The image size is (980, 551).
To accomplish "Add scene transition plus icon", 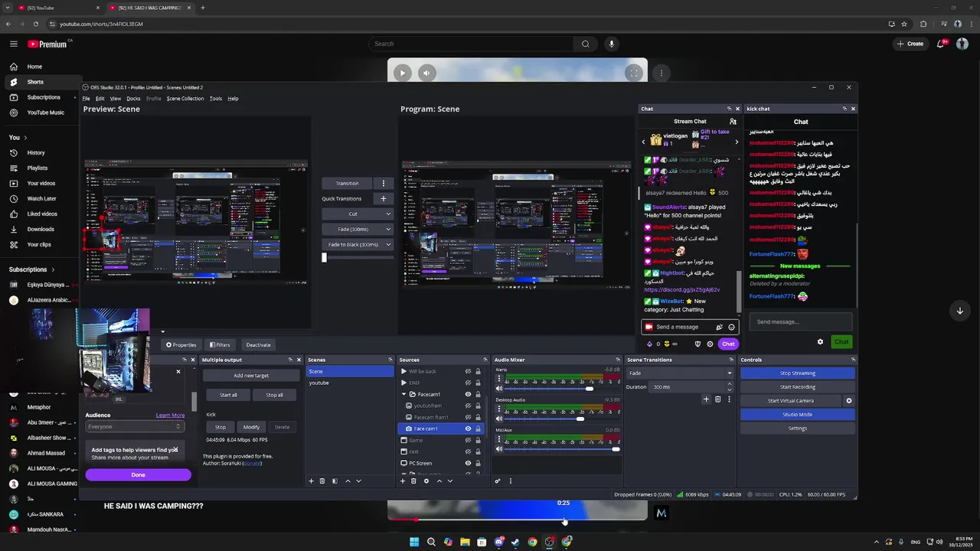I will tap(706, 399).
